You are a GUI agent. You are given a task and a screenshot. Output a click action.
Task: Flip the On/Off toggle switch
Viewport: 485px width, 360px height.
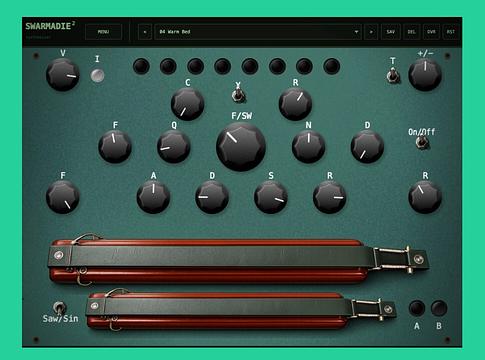(422, 142)
